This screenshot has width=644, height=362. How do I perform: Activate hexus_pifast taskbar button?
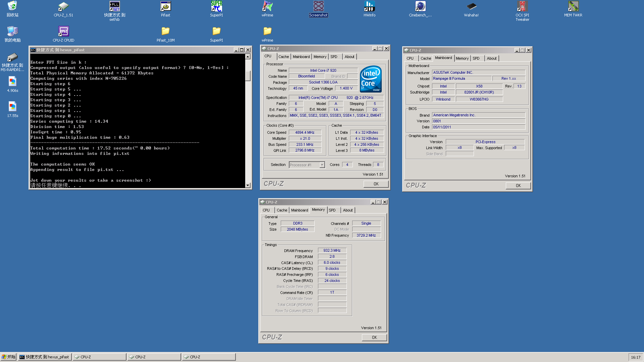point(45,357)
